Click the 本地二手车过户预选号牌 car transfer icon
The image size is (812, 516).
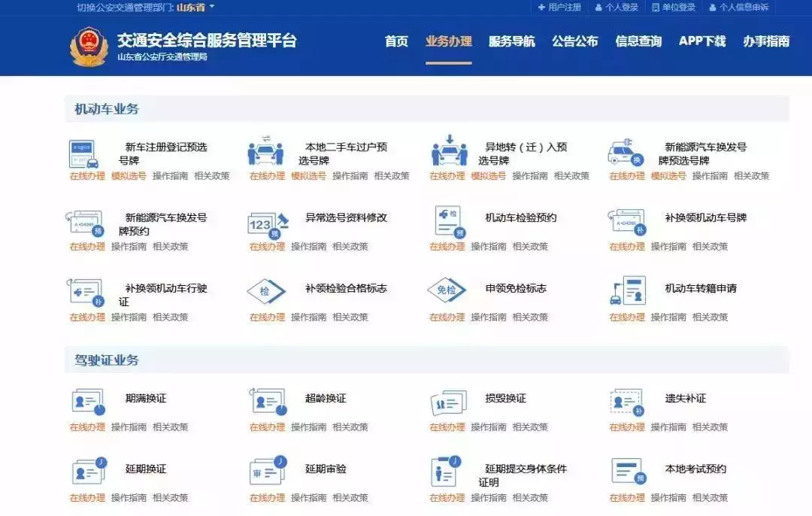tap(265, 152)
